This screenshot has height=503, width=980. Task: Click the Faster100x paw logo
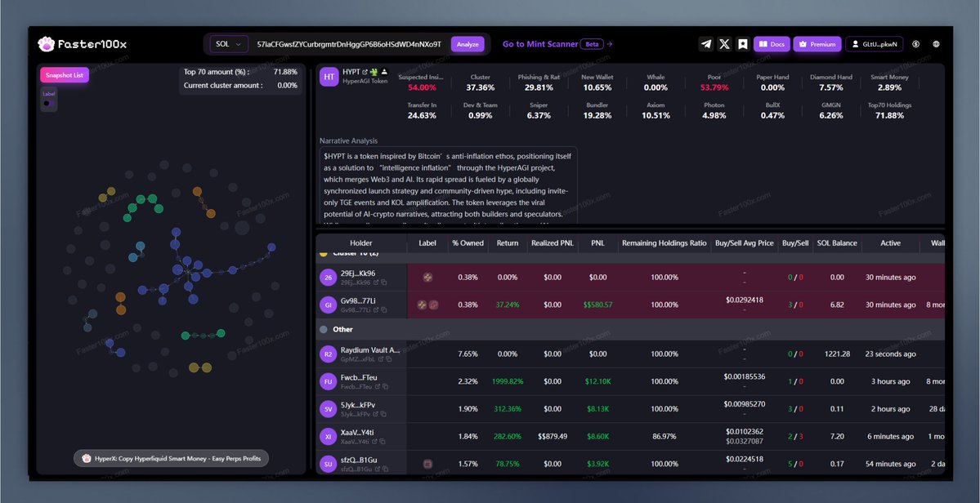tap(47, 44)
